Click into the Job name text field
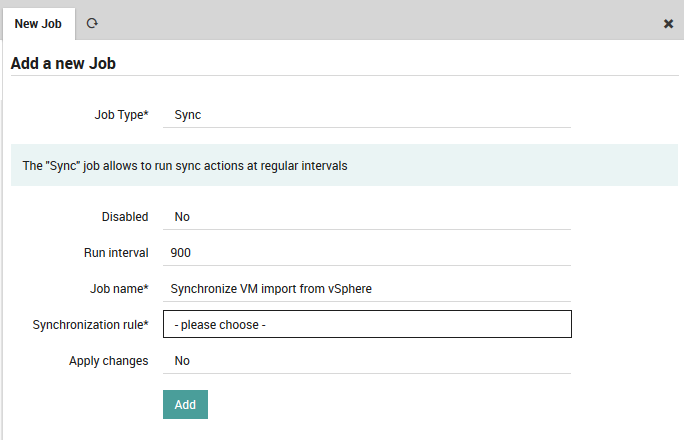This screenshot has width=684, height=440. click(366, 289)
